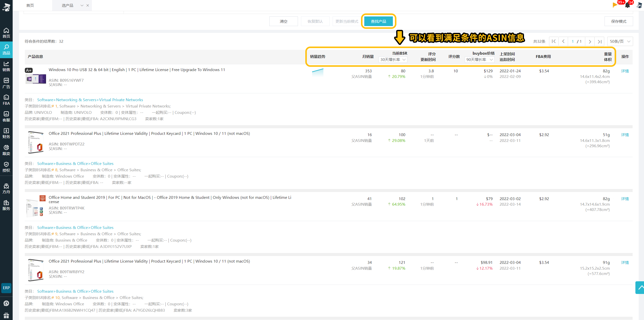Go to first page of results
This screenshot has width=644, height=320.
554,41
